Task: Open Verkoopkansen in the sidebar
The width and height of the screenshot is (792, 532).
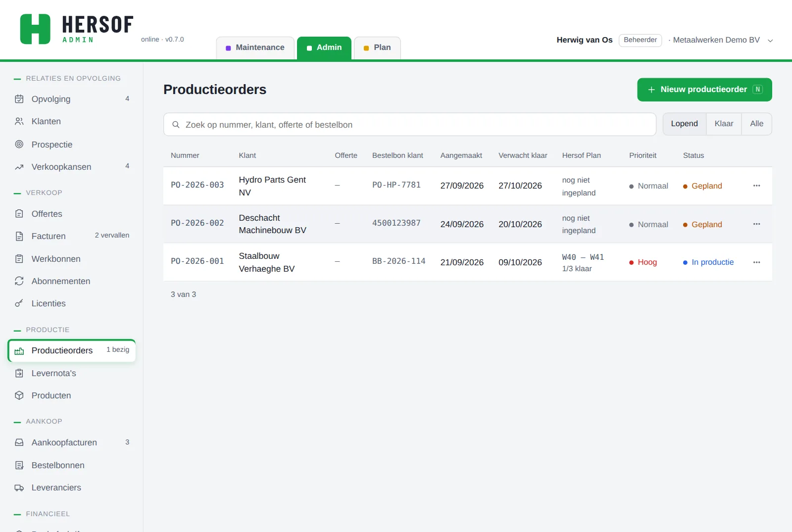Action: click(x=72, y=167)
